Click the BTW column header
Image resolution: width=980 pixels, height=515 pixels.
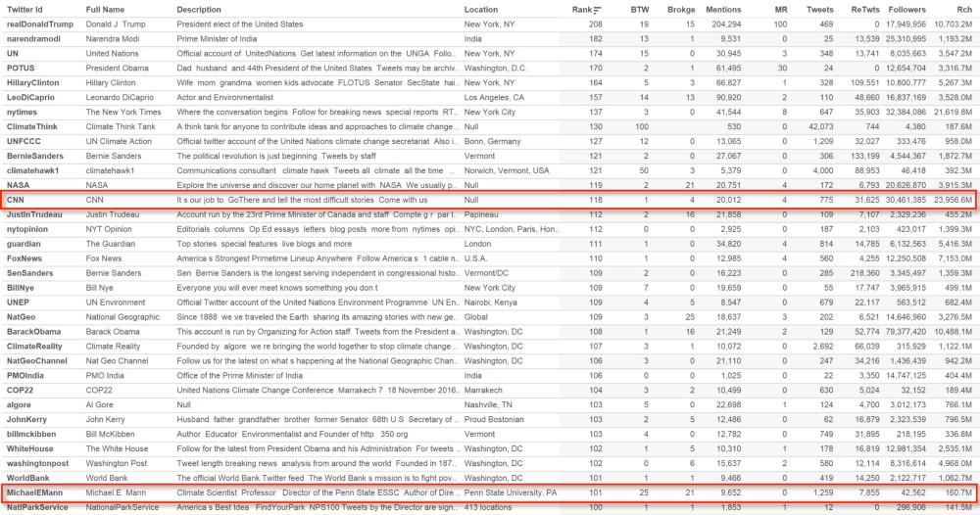pyautogui.click(x=639, y=10)
